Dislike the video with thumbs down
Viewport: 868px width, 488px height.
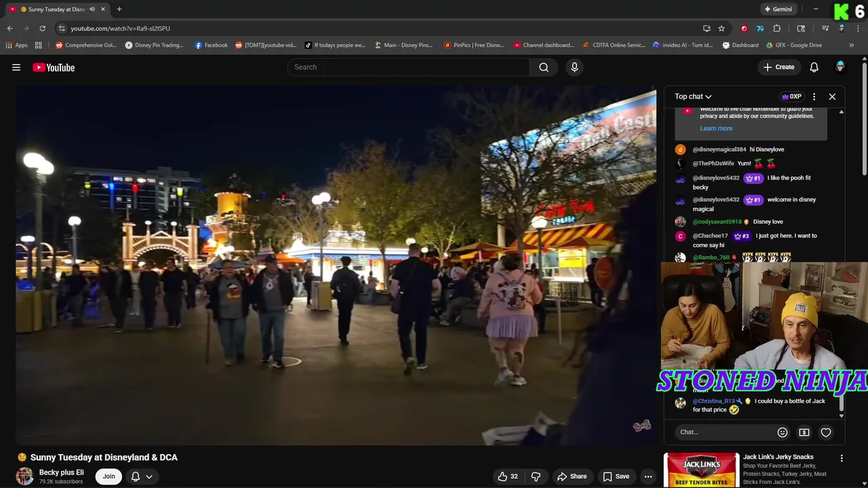pyautogui.click(x=536, y=476)
